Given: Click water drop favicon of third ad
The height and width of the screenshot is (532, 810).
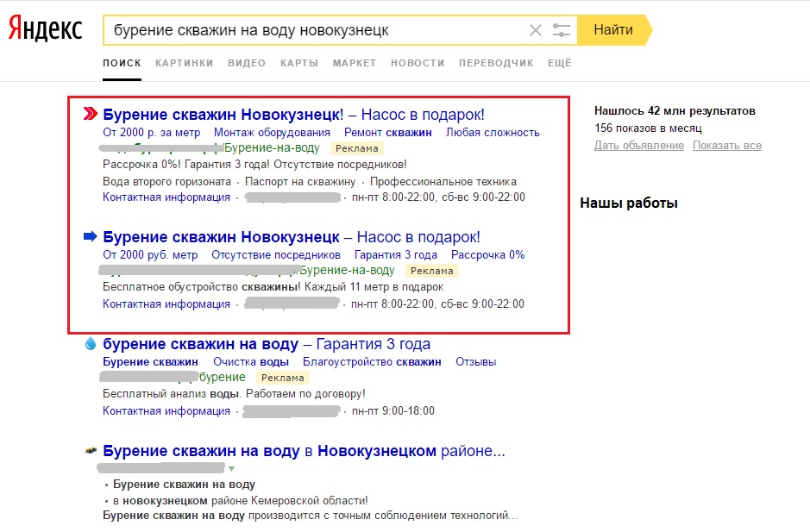Looking at the screenshot, I should (91, 343).
